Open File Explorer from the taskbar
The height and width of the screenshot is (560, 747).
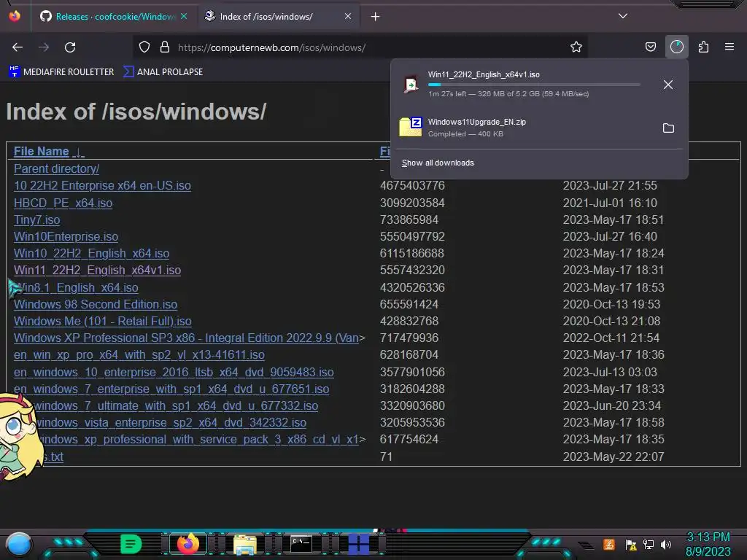[245, 544]
